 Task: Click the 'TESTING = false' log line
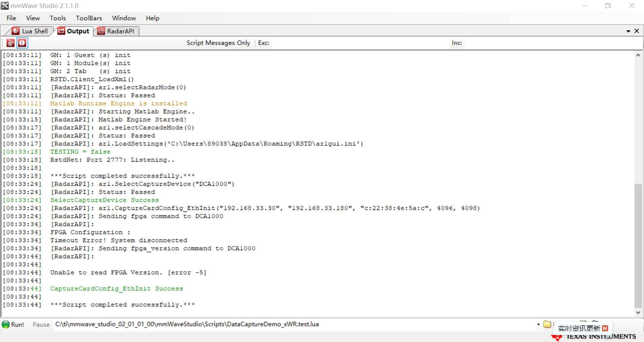click(x=80, y=152)
